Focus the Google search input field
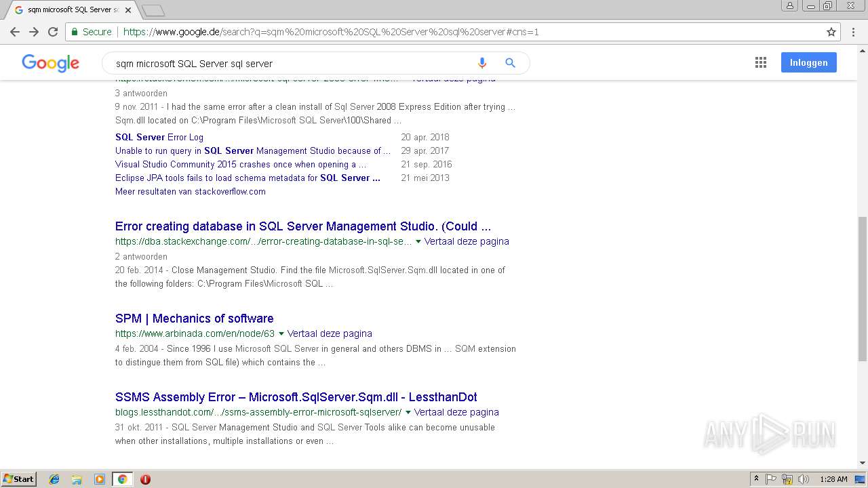This screenshot has width=868, height=488. pos(292,63)
